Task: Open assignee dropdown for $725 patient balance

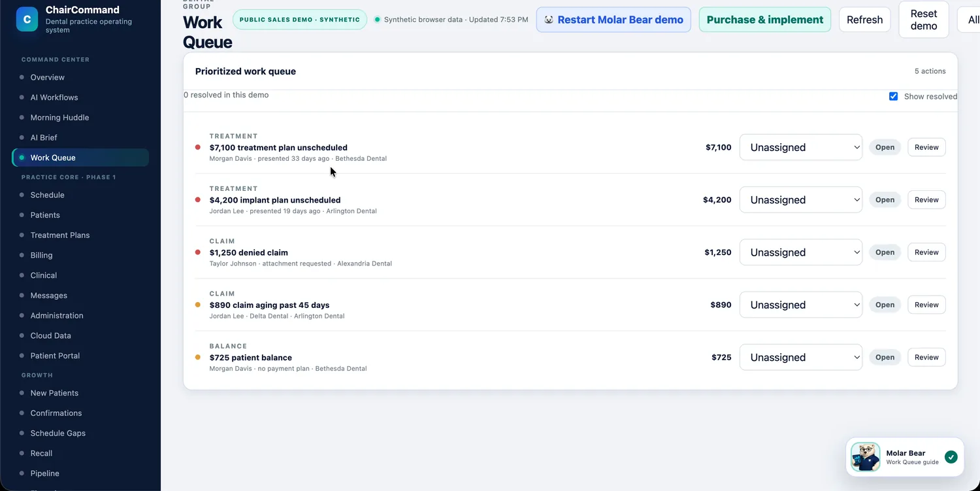Action: pos(801,357)
